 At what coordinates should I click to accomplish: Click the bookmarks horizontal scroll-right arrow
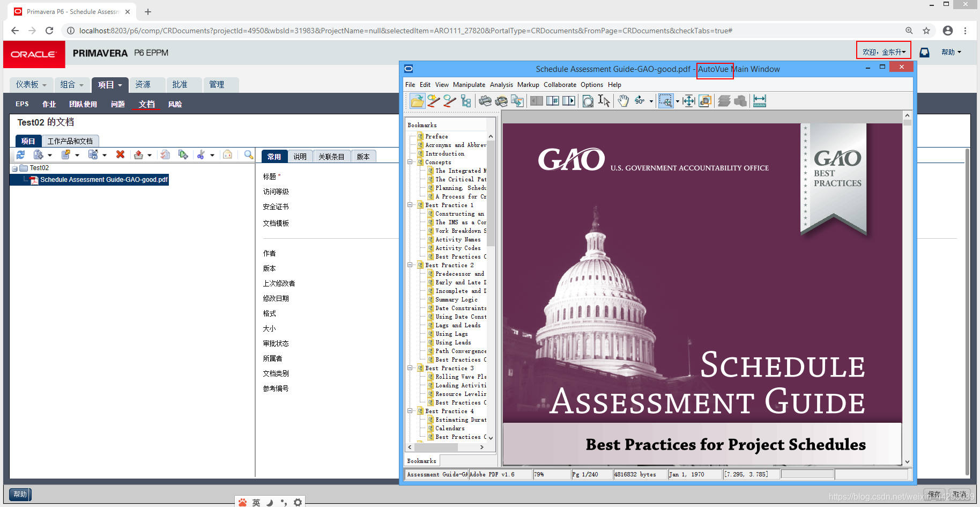tap(481, 447)
